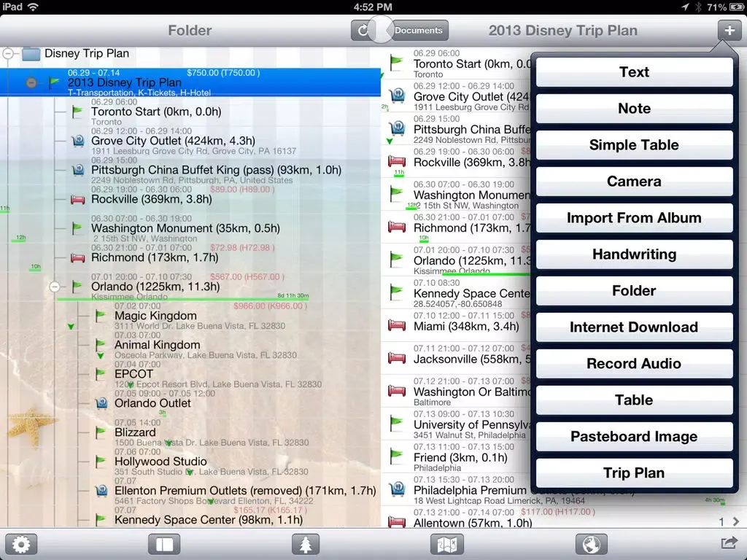Collapse the Orlando tree node

coord(55,287)
